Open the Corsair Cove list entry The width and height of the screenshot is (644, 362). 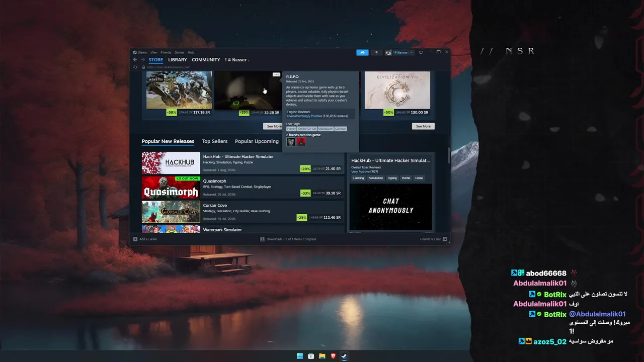click(243, 212)
